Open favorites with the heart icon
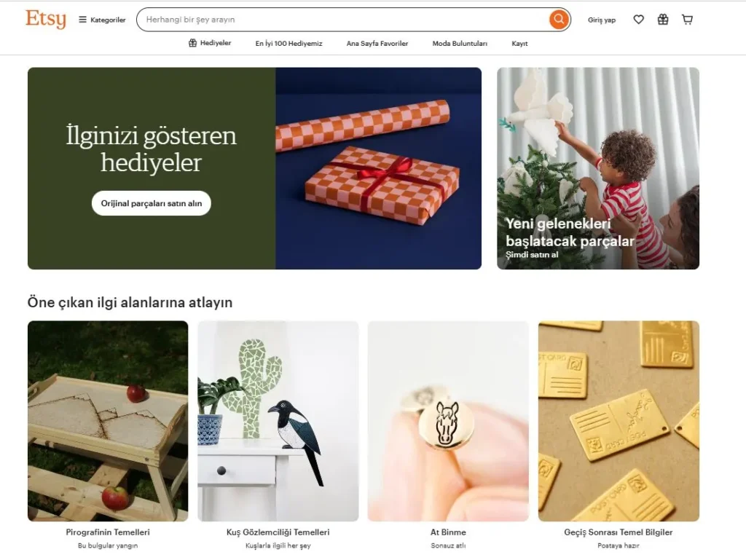This screenshot has height=560, width=746. 638,20
